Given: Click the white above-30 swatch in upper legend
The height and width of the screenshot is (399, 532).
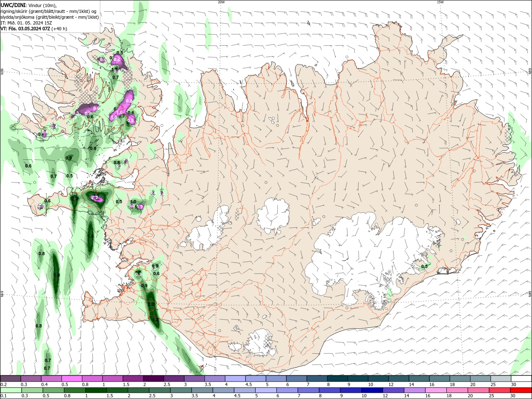Looking at the screenshot, I should (x=521, y=379).
